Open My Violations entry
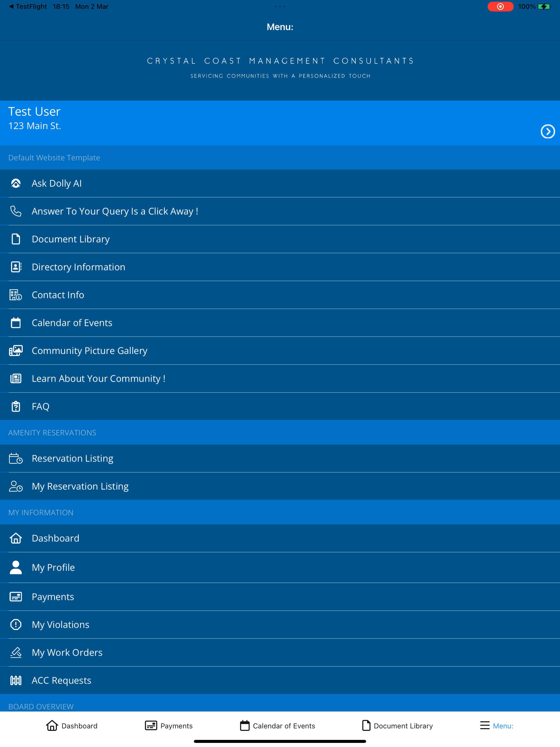This screenshot has height=747, width=560. point(280,625)
